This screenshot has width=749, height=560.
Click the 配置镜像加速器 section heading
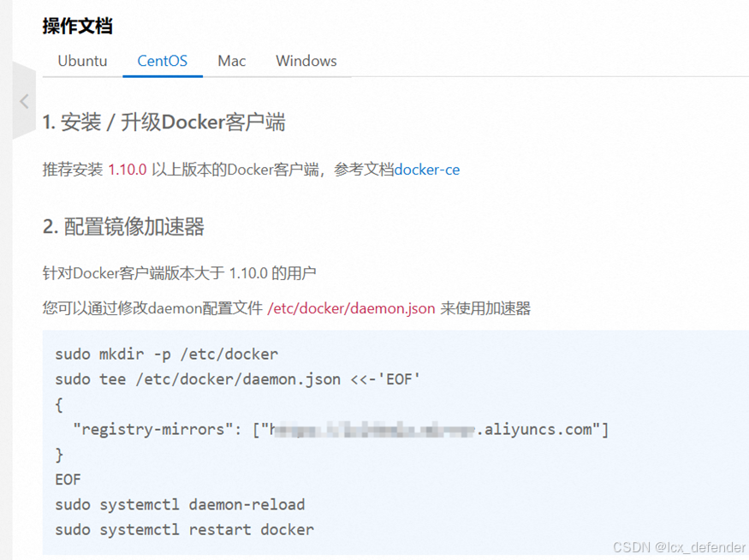pos(124,227)
